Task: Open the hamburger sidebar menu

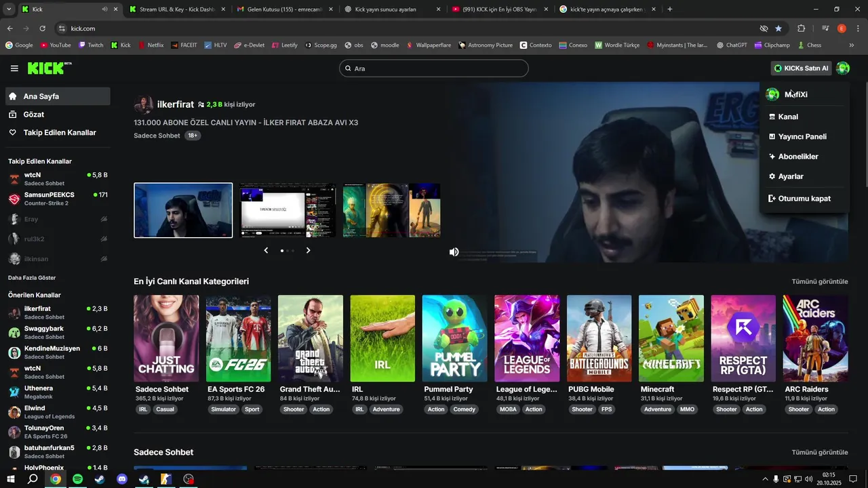Action: [14, 68]
